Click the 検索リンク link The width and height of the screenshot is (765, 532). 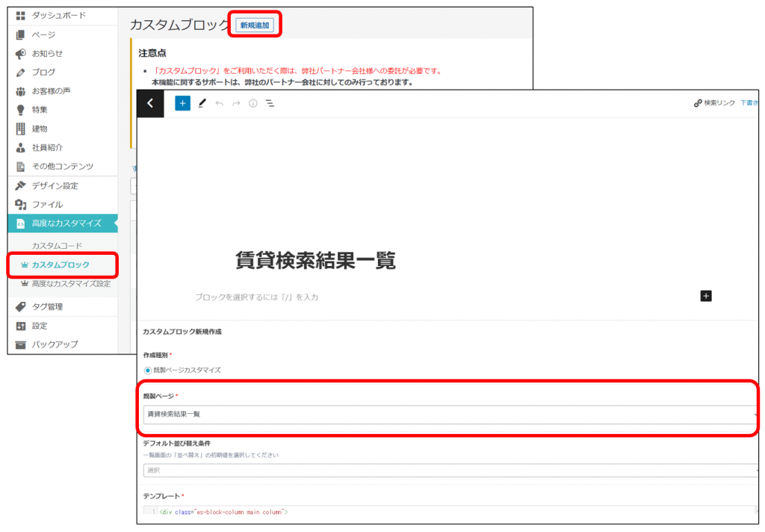click(715, 103)
